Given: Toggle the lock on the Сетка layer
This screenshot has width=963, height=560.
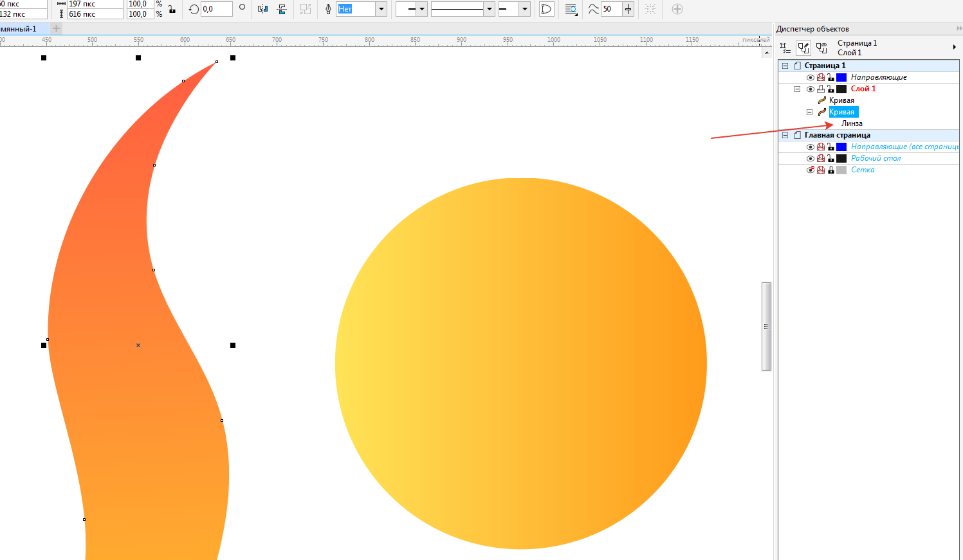Looking at the screenshot, I should pos(830,170).
